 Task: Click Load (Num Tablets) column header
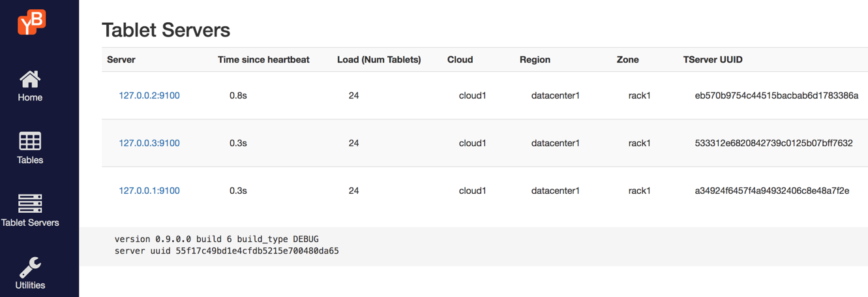(379, 59)
